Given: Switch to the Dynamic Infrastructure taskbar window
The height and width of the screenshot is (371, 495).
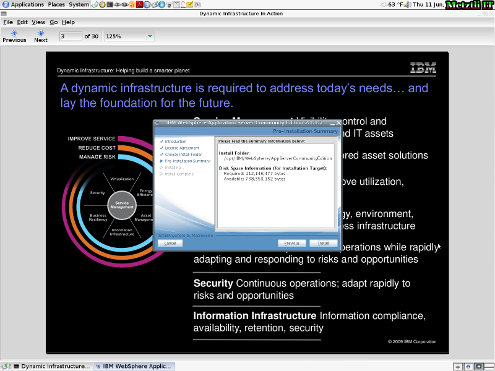Looking at the screenshot, I should tap(52, 366).
